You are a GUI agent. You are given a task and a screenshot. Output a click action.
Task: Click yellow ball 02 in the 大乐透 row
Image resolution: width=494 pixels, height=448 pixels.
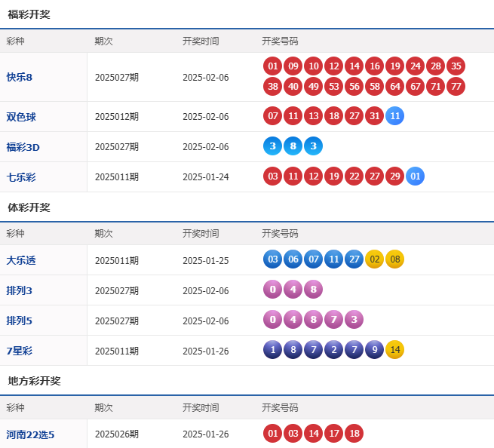(375, 259)
